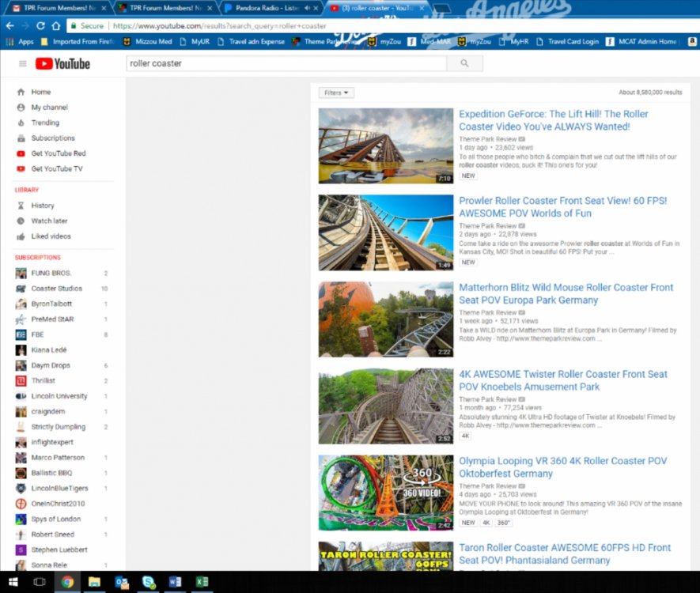Open the Subscriptions sidebar item
Viewport: 700px width, 593px height.
tap(52, 138)
